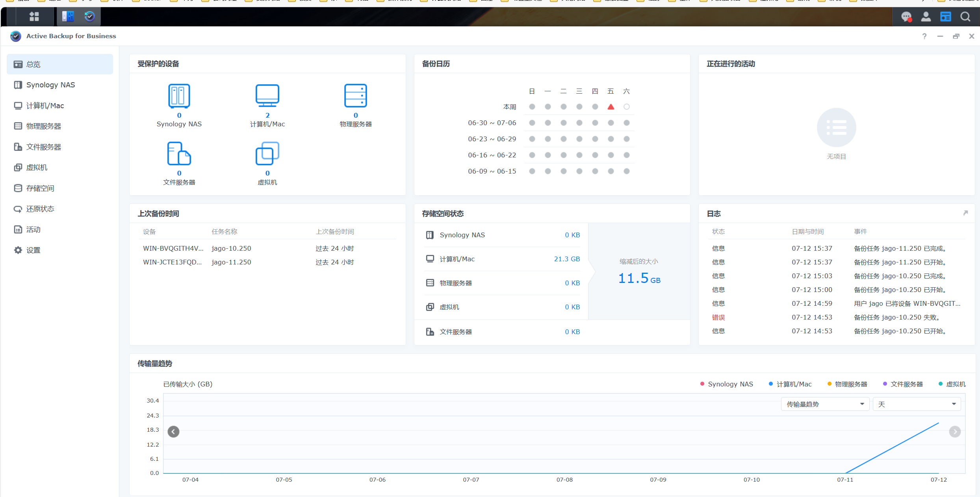980x497 pixels.
Task: Click the empty circle for Saturday this week
Action: click(x=627, y=107)
